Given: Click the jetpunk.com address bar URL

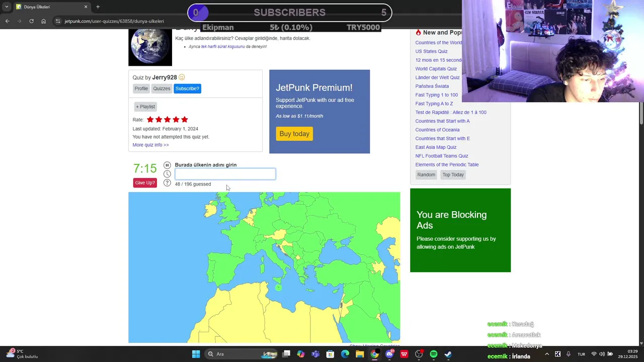Looking at the screenshot, I should [x=114, y=21].
